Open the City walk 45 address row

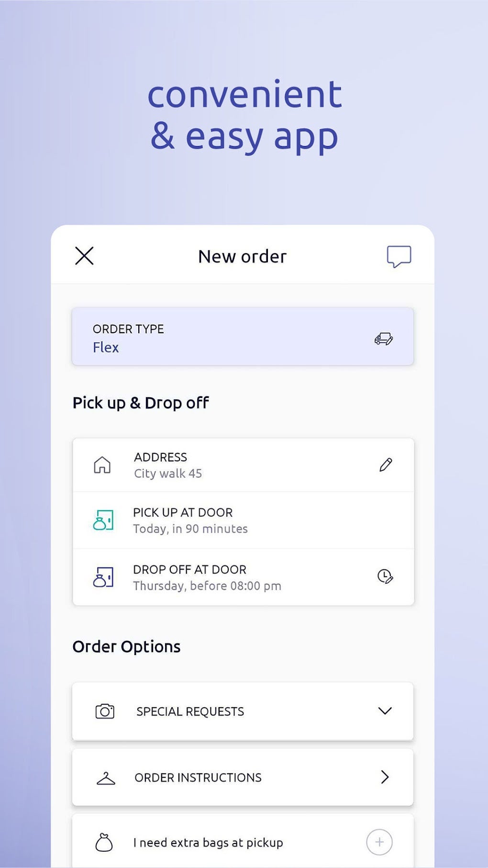pos(243,465)
